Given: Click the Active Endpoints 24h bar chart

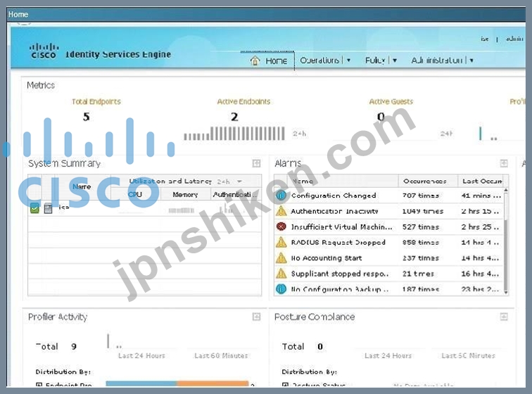Looking at the screenshot, I should [x=234, y=134].
